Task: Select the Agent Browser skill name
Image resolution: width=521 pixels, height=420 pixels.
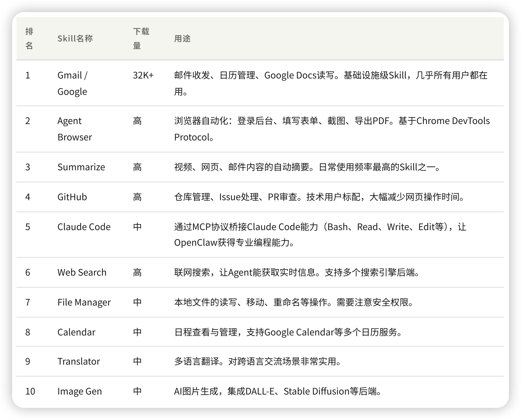Action: [x=75, y=129]
